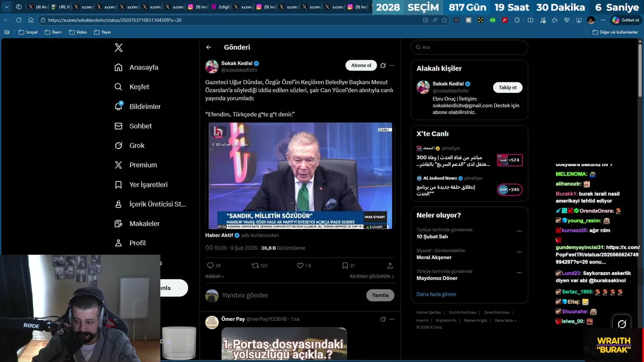Click the Abone ol button

pos(361,65)
